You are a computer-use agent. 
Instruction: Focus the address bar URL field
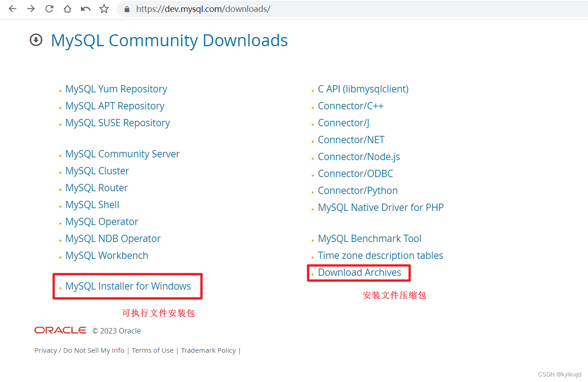point(352,9)
